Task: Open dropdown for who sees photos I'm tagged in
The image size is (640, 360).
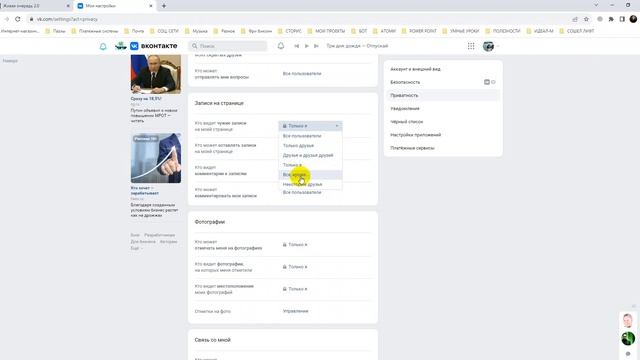Action: (295, 267)
